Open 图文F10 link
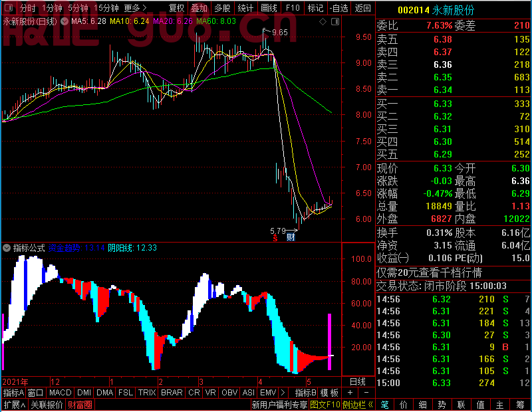532x412 pixels. point(325,405)
